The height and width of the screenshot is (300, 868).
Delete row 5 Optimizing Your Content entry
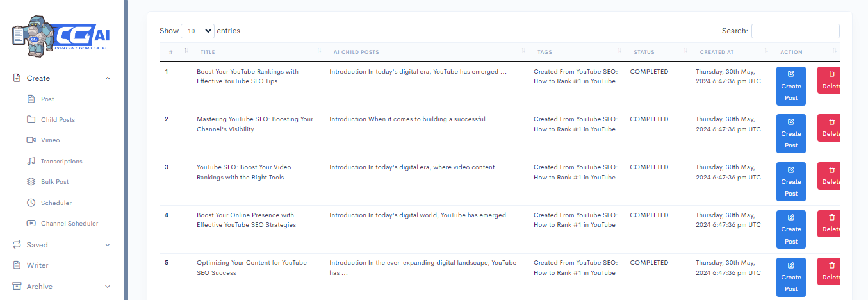829,271
